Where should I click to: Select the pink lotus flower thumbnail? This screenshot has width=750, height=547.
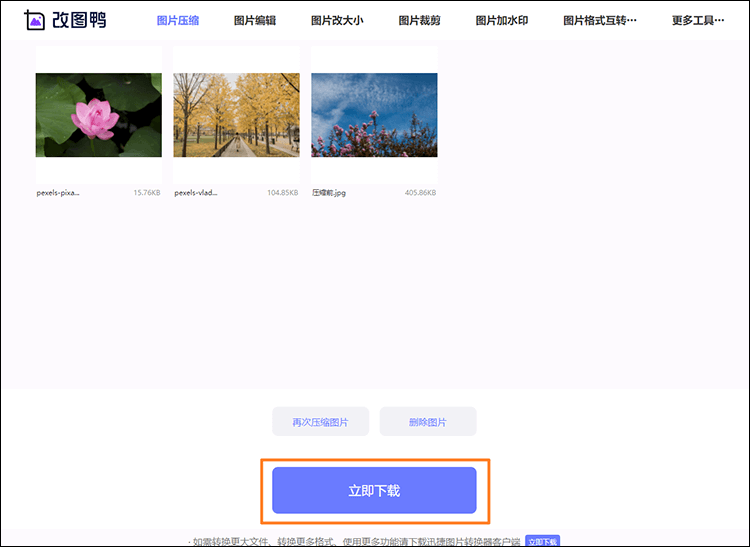(98, 115)
